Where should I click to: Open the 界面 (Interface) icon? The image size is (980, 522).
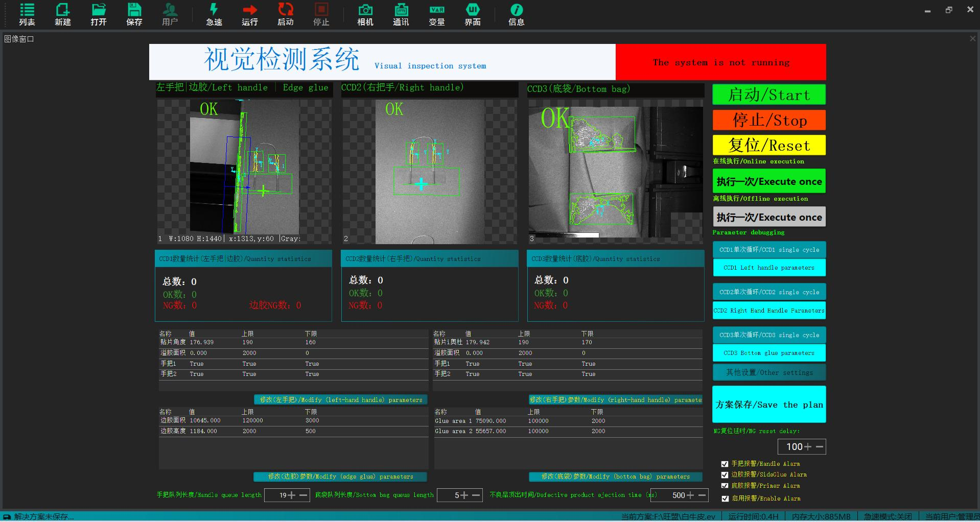click(x=473, y=14)
